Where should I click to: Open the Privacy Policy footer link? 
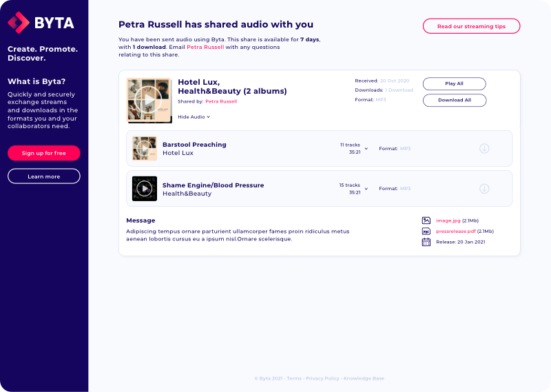point(322,379)
